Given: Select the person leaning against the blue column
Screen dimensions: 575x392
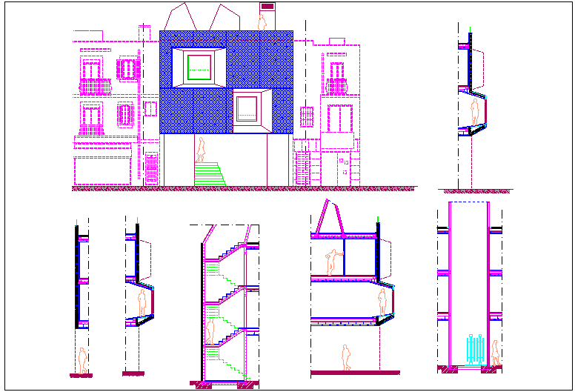Looking at the screenshot, I should 333,262.
